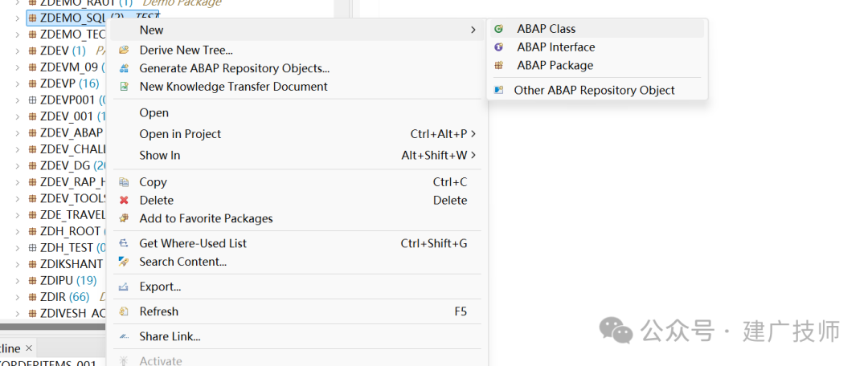Image resolution: width=868 pixels, height=366 pixels.
Task: Expand the ZDEVP (16) package node
Action: pos(18,83)
